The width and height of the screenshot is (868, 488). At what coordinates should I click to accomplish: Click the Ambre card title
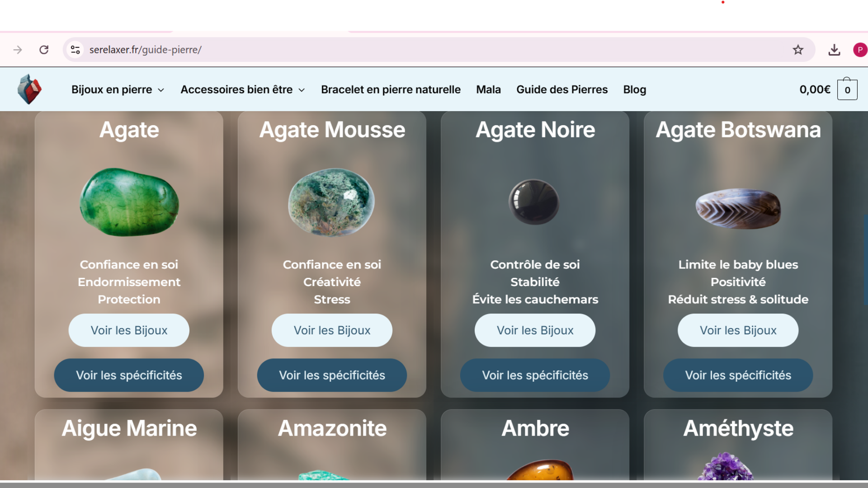(535, 428)
